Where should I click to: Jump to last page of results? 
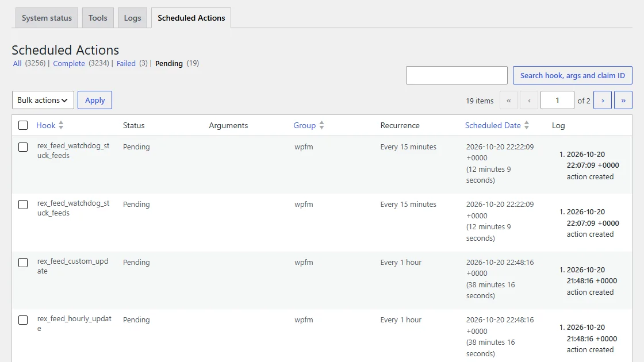pyautogui.click(x=623, y=100)
